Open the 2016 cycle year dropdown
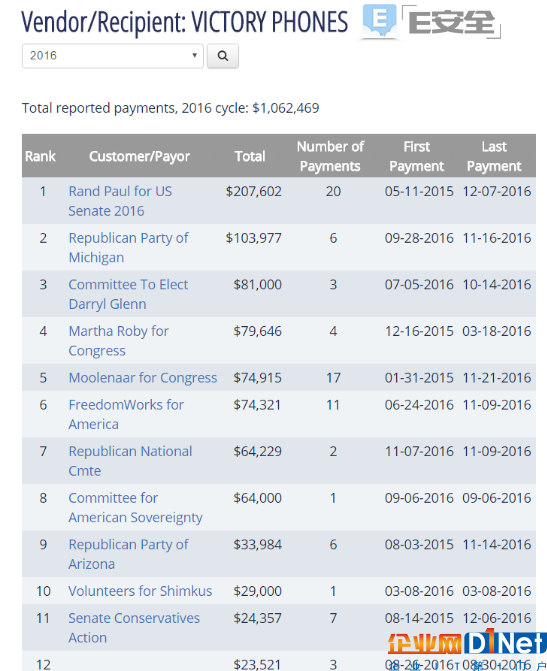This screenshot has width=547, height=671. pyautogui.click(x=113, y=56)
